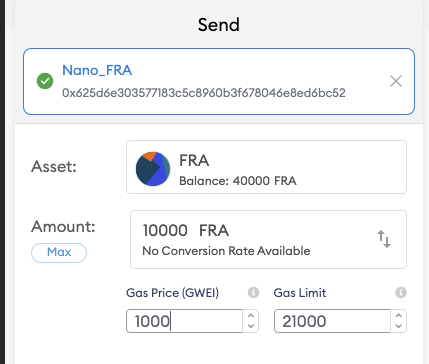
Task: Click the Send page title
Action: 219,25
